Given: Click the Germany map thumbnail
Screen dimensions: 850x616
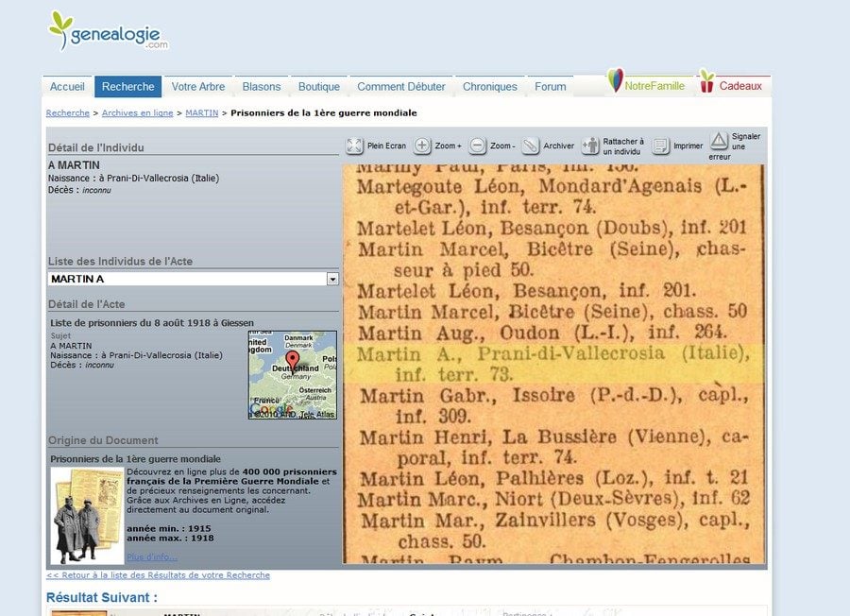Looking at the screenshot, I should point(292,375).
